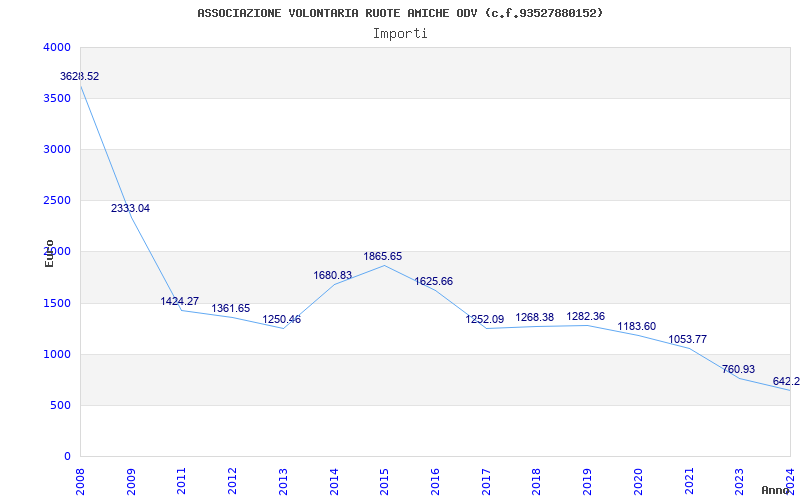Select the 2011 tick on year axis

pyautogui.click(x=182, y=479)
